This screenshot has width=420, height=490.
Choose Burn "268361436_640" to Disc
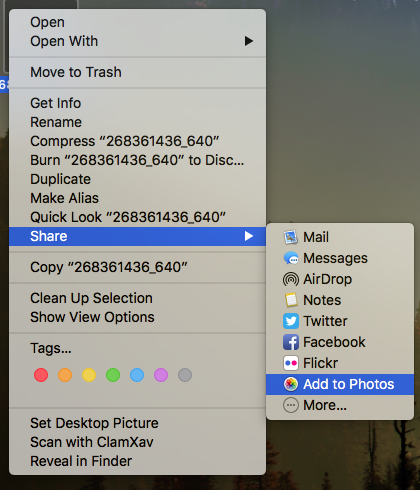[137, 160]
